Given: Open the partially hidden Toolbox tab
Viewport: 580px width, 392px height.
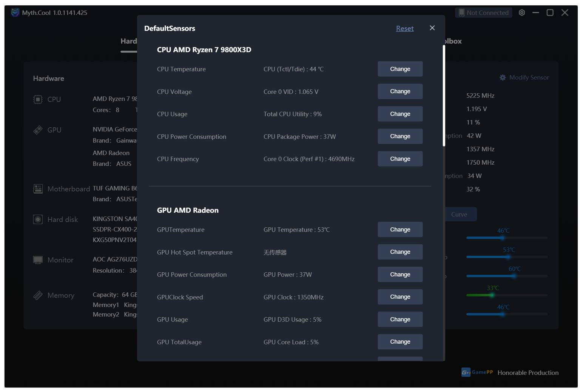Looking at the screenshot, I should coord(454,41).
